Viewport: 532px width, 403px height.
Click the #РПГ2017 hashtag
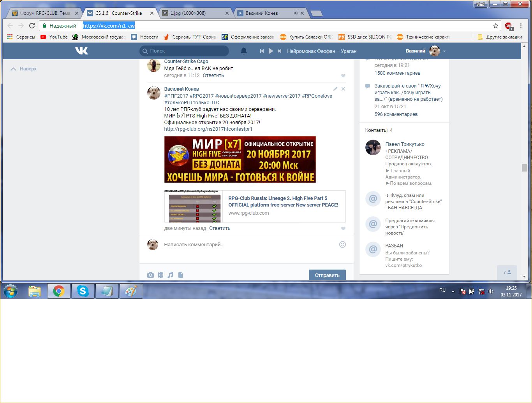[x=176, y=96]
